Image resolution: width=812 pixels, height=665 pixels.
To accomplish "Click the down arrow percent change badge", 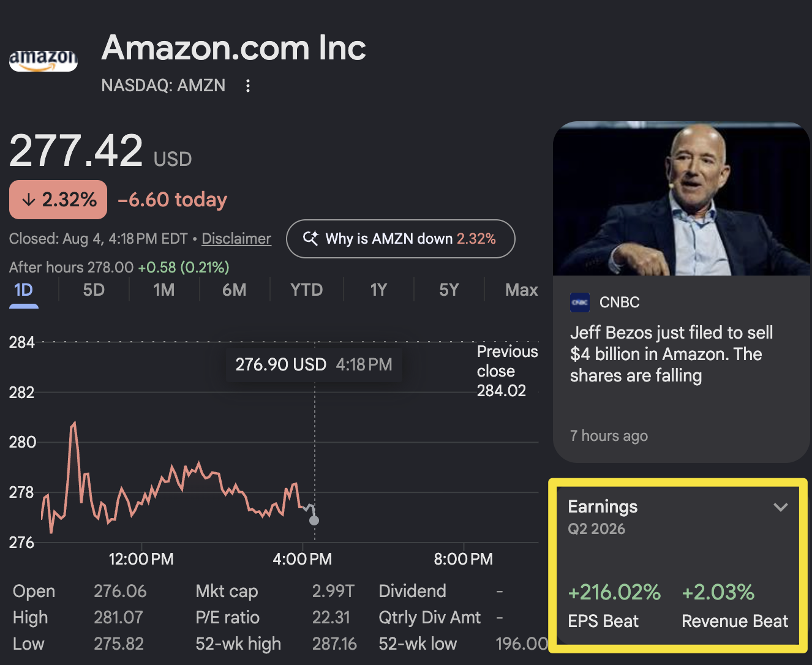I will (58, 200).
